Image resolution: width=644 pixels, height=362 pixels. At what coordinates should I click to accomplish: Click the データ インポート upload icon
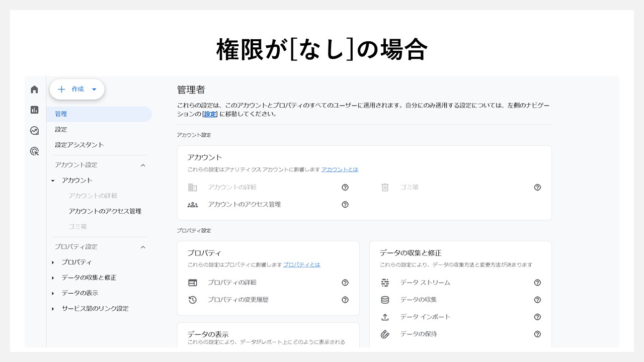pyautogui.click(x=385, y=317)
